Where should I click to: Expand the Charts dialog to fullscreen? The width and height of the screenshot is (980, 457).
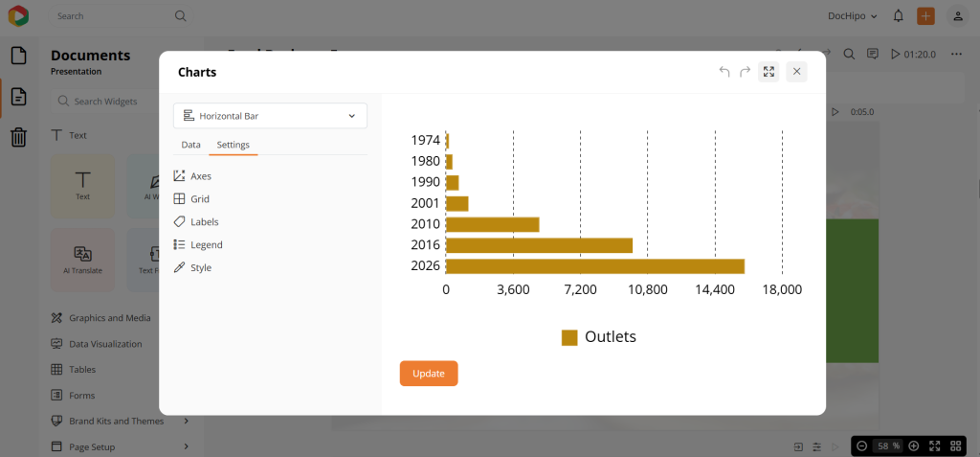coord(768,71)
